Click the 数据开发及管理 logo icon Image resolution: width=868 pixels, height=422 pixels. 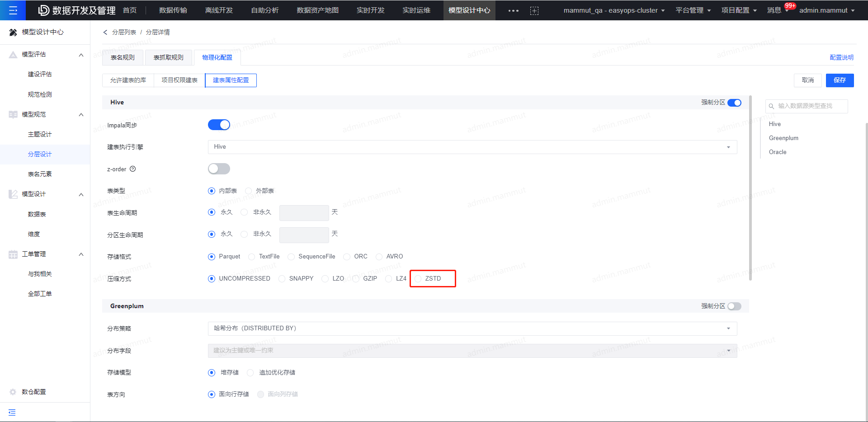[x=44, y=10]
